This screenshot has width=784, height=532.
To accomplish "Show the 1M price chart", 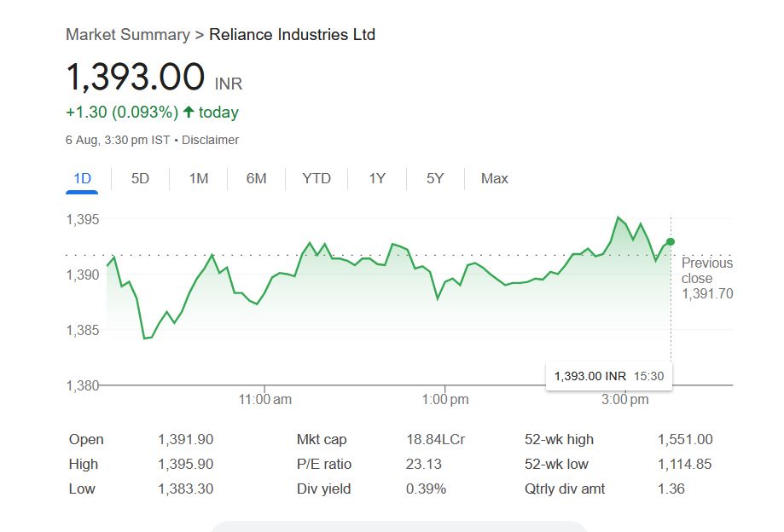I will 198,178.
